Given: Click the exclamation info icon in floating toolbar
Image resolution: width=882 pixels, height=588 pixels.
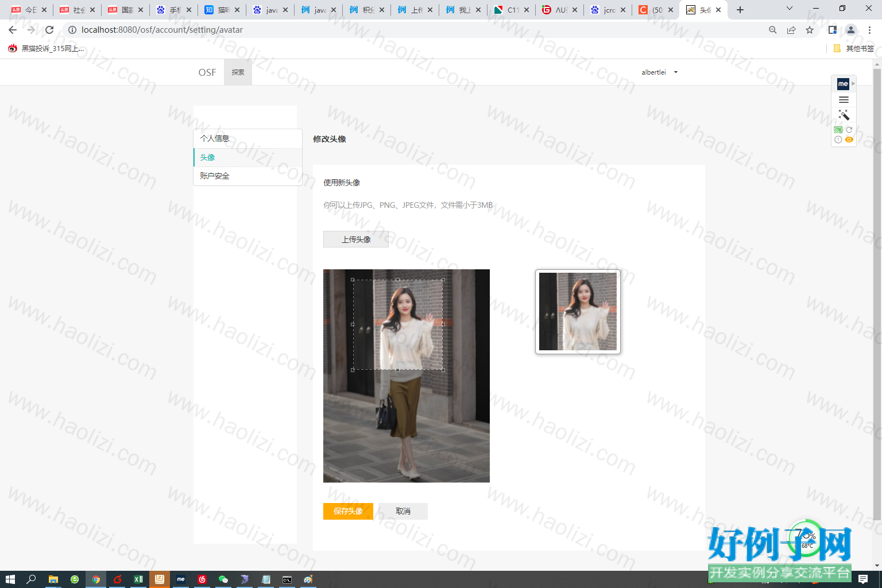Looking at the screenshot, I should click(838, 140).
